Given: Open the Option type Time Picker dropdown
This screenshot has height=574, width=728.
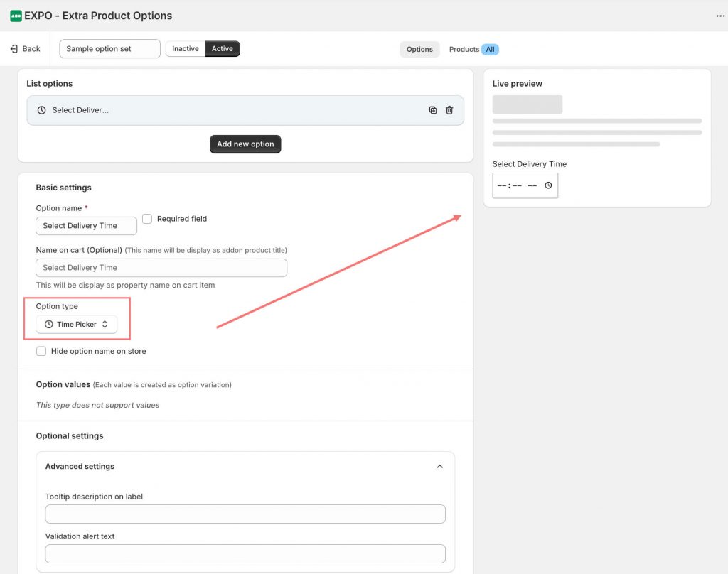Looking at the screenshot, I should pos(76,325).
